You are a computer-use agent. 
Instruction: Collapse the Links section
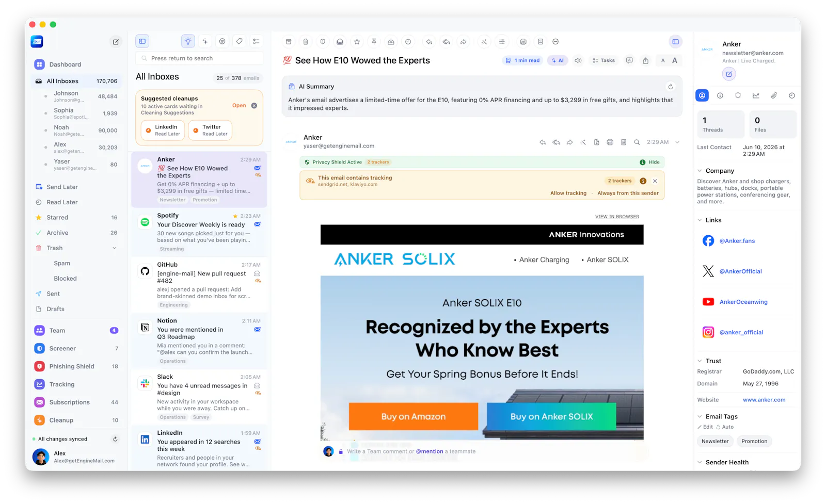tap(700, 220)
